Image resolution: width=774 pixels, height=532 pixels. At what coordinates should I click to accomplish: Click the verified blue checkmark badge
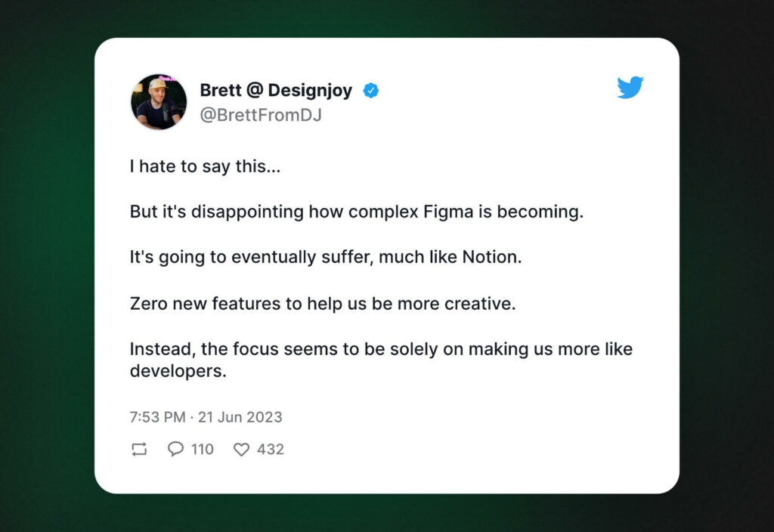point(370,90)
